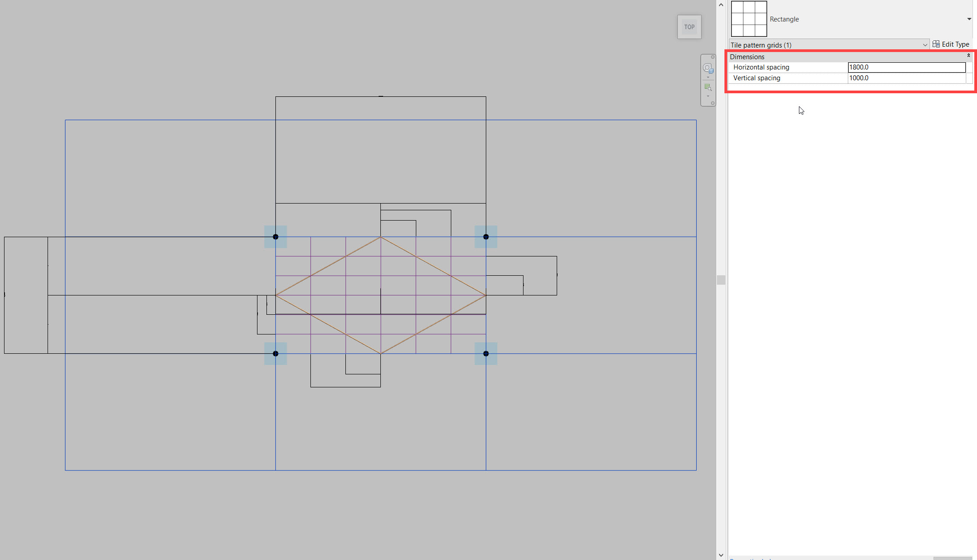
Task: Expand the Zoom tool options arrow
Action: (x=708, y=96)
